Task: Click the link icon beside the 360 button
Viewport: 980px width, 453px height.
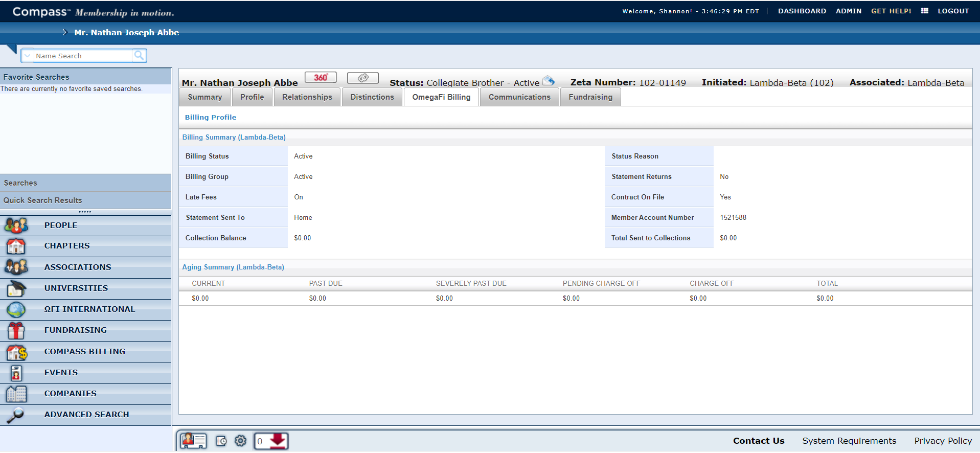Action: [363, 78]
